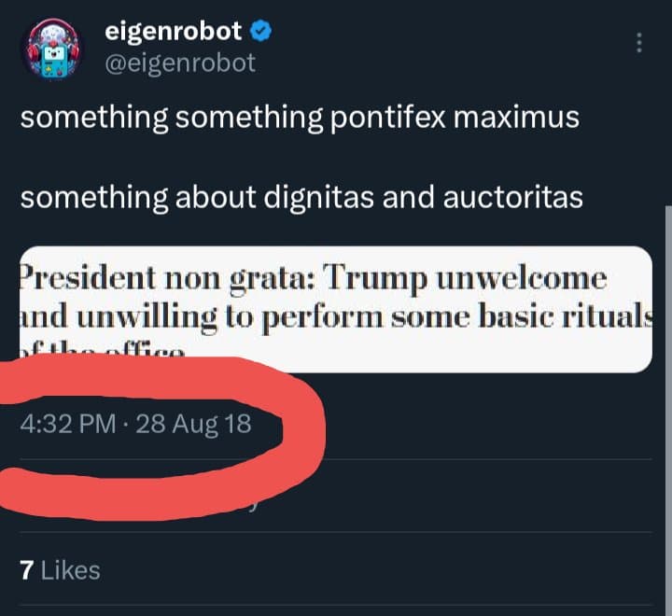Image resolution: width=672 pixels, height=616 pixels.
Task: Open the Trump headline image attachment
Action: coord(334,309)
